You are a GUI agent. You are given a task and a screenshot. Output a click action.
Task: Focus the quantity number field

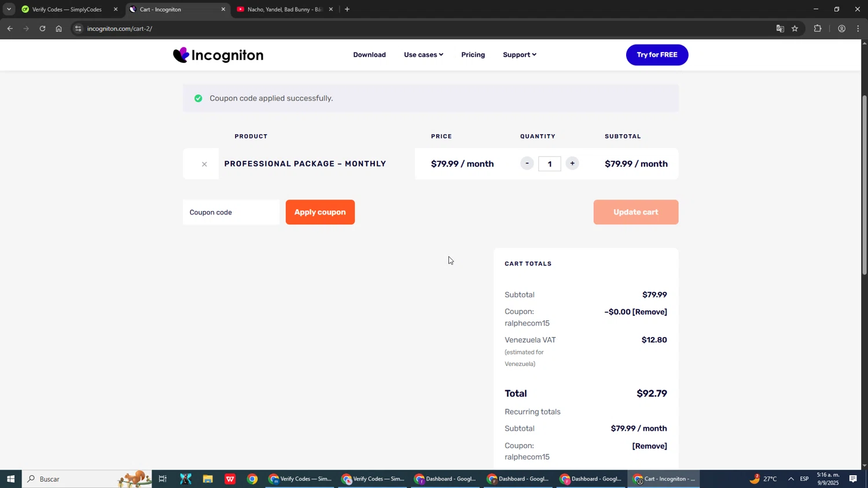click(x=550, y=164)
